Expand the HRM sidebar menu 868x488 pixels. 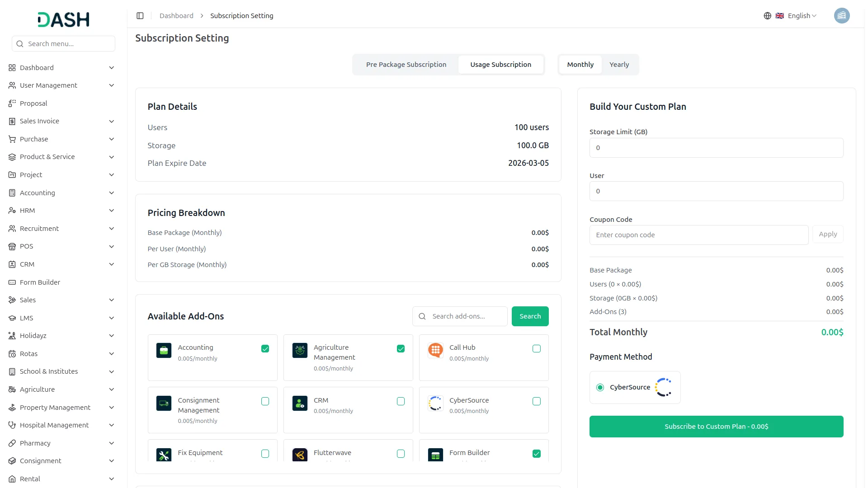click(x=61, y=211)
